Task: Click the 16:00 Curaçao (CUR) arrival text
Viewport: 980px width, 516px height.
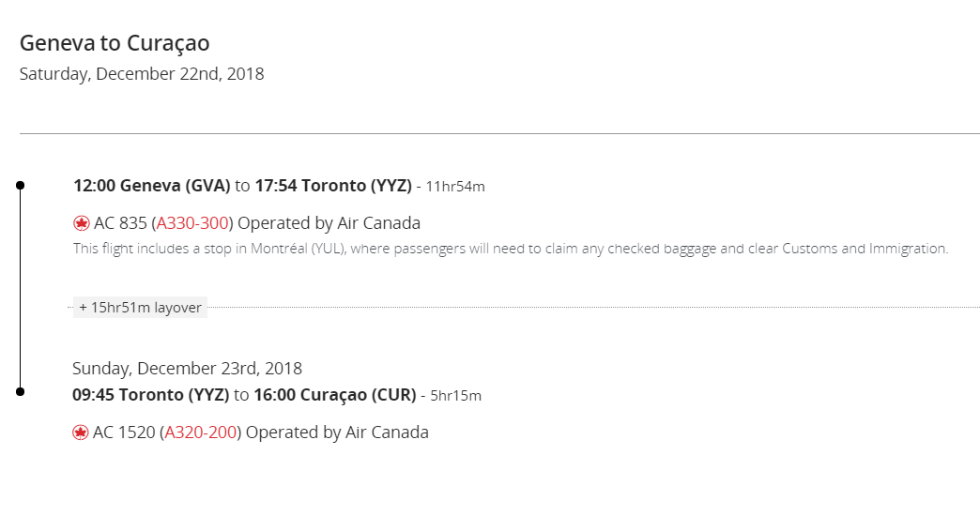Action: coord(335,395)
